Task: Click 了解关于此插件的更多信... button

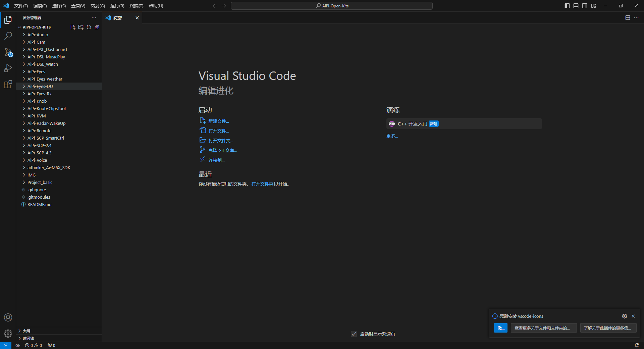Action: tap(608, 328)
